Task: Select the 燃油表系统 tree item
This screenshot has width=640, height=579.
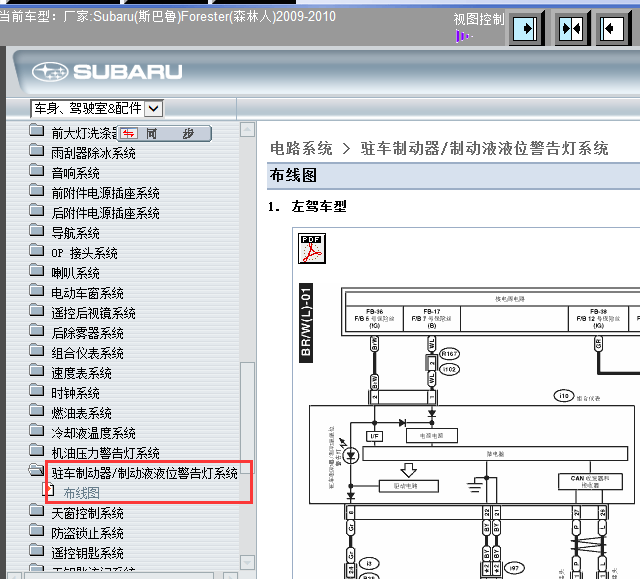Action: (x=81, y=413)
